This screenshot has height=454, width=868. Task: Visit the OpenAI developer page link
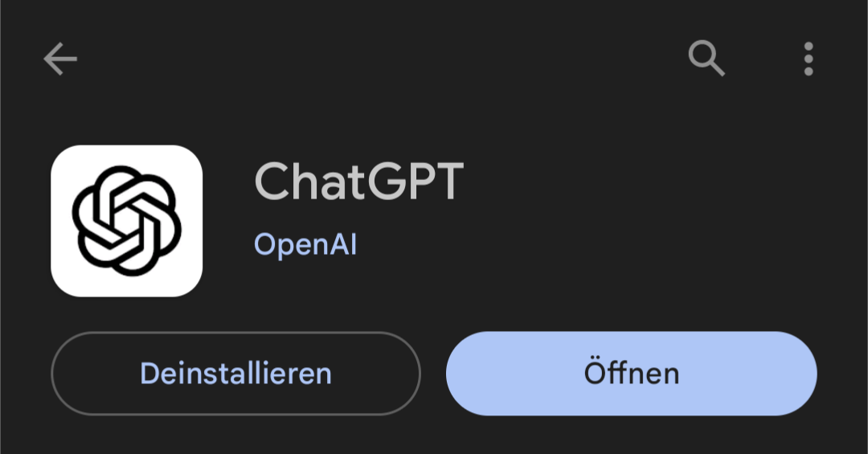pos(305,244)
